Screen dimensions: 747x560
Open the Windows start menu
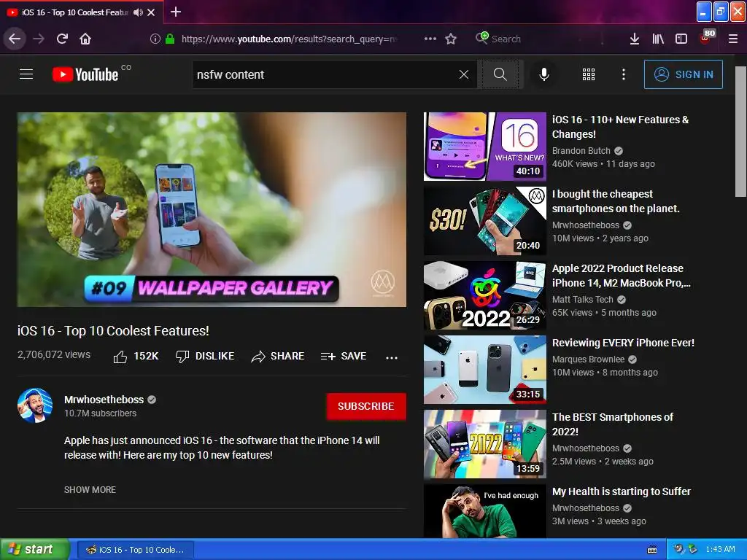point(34,549)
